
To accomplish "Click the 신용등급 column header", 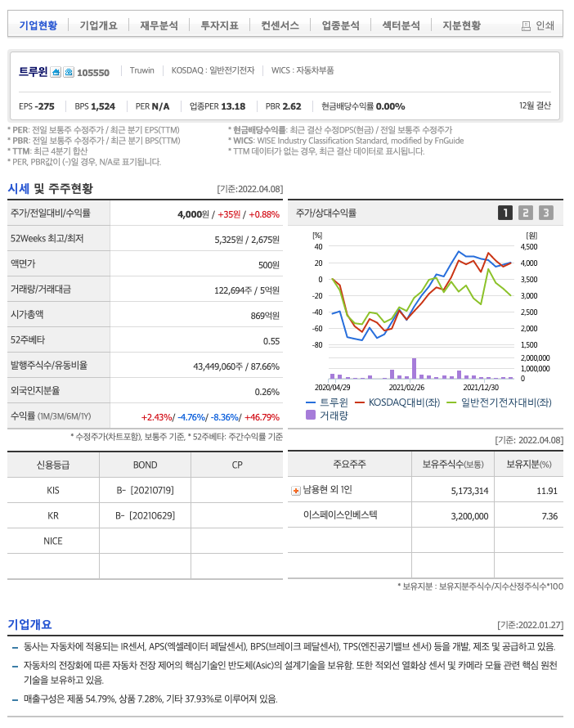I will pyautogui.click(x=53, y=465).
